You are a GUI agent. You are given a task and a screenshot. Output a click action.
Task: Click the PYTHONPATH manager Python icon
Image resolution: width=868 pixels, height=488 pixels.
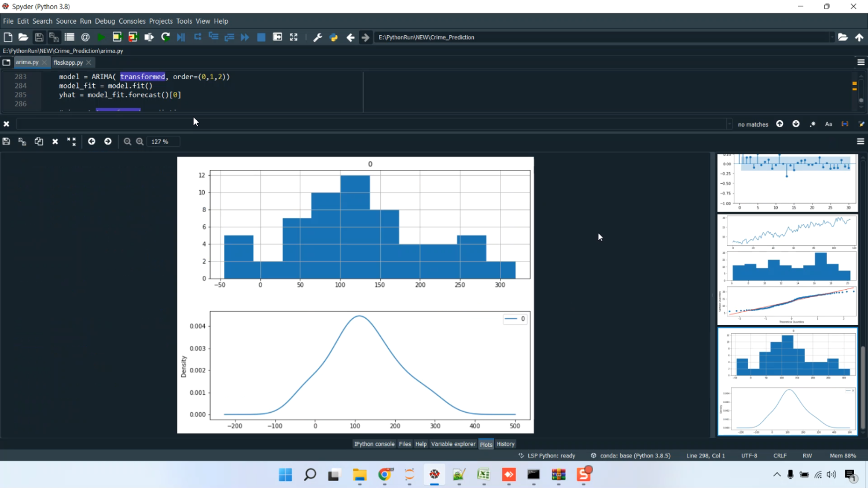(x=333, y=37)
